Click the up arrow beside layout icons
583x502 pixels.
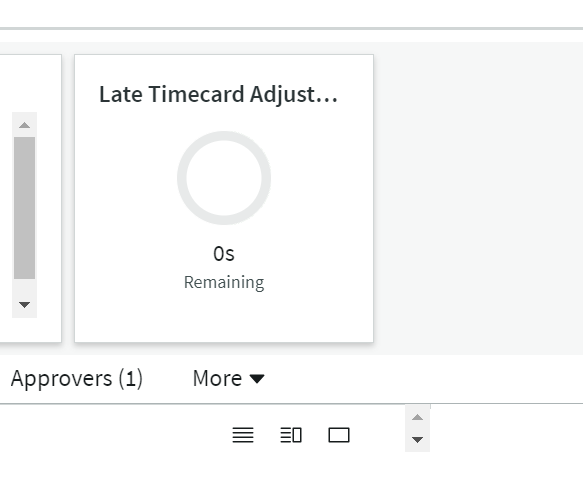417,417
